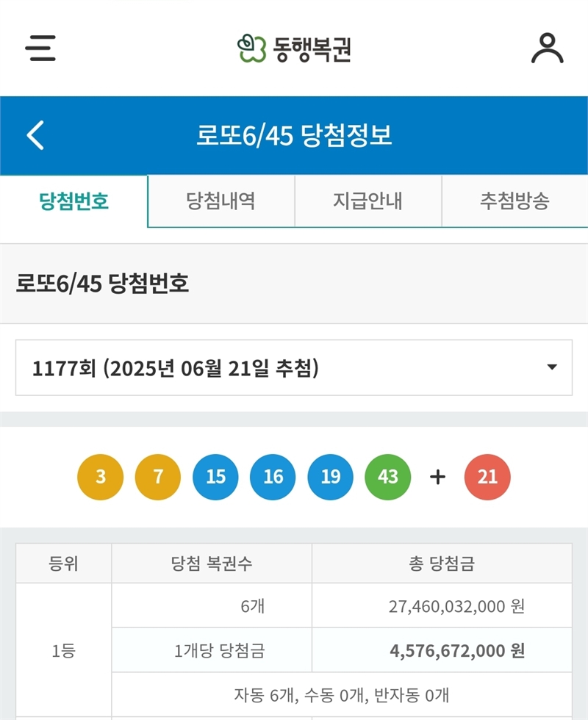Tap the blue number 19 ball

pyautogui.click(x=331, y=477)
